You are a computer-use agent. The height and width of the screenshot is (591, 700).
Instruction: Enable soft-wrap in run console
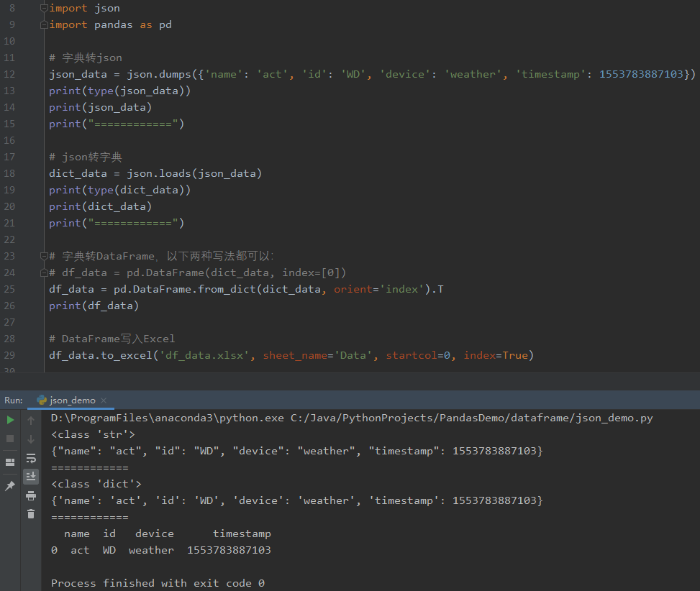tap(30, 458)
